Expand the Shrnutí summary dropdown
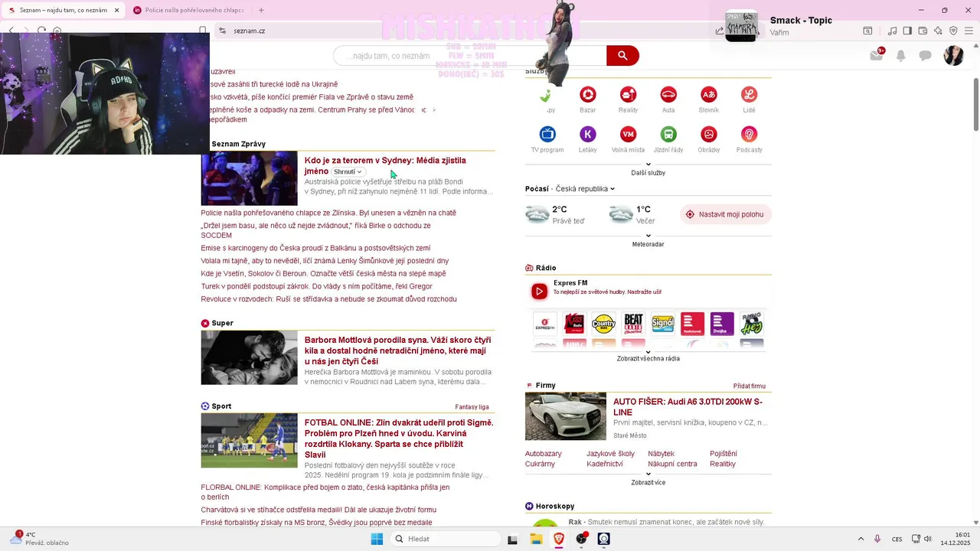980x551 pixels. (x=348, y=171)
